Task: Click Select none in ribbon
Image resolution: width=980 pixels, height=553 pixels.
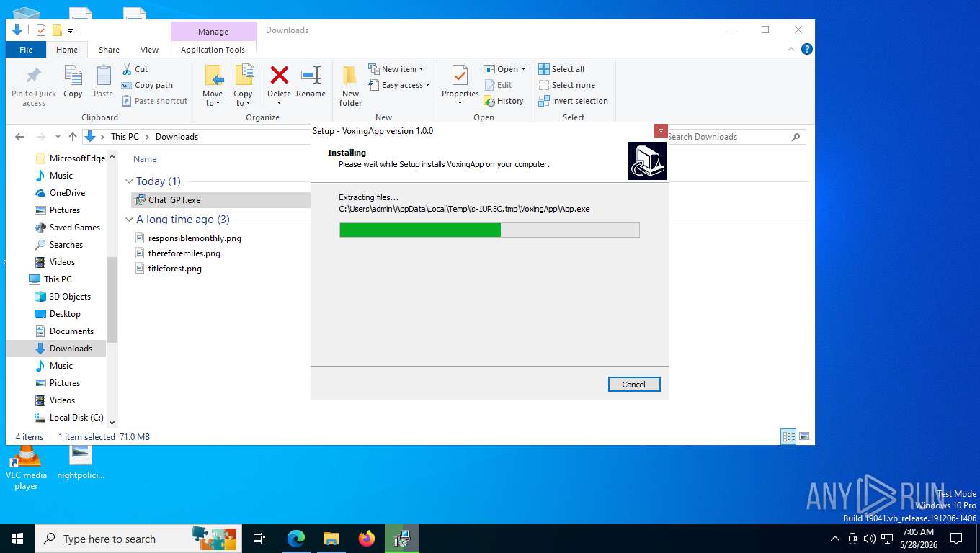Action: pos(566,85)
